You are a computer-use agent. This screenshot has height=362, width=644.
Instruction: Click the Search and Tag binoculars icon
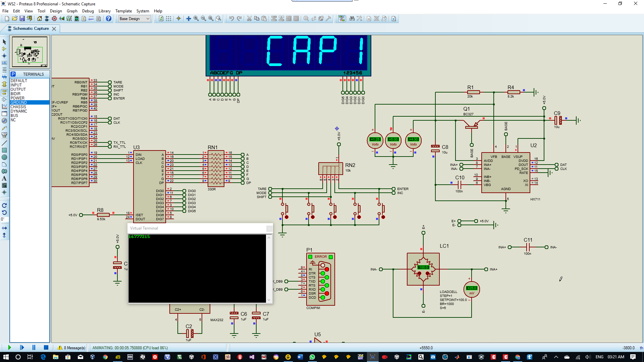click(x=352, y=18)
